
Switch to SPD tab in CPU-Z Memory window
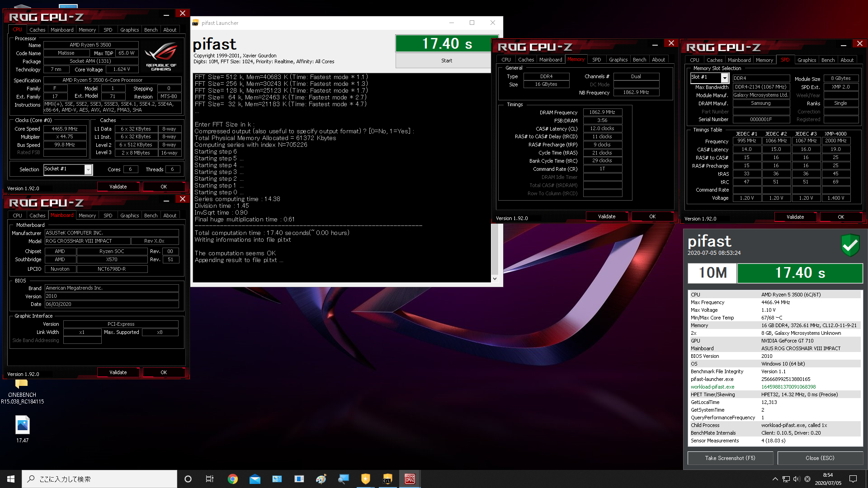596,60
